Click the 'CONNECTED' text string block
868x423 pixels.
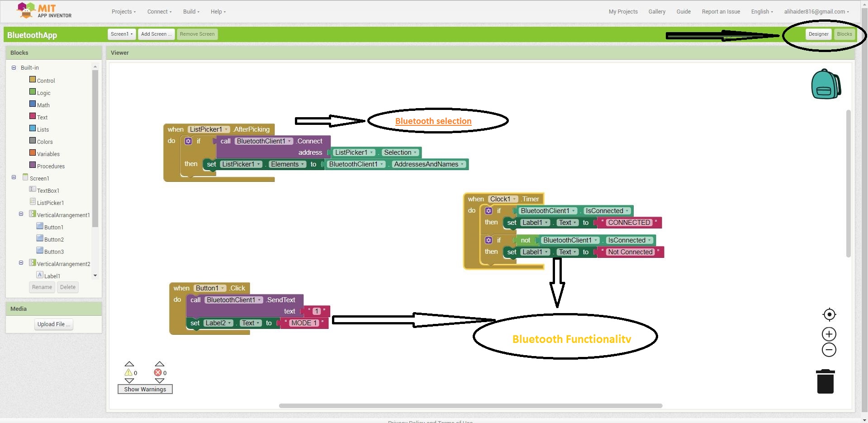629,223
